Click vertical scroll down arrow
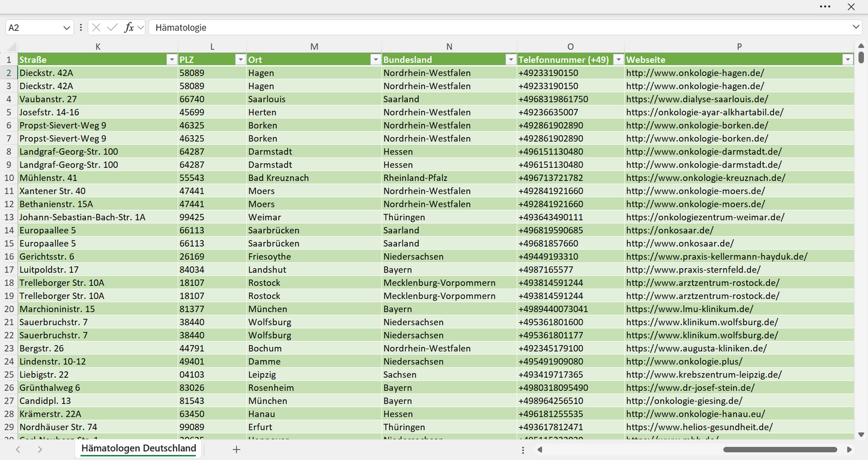 (x=861, y=434)
